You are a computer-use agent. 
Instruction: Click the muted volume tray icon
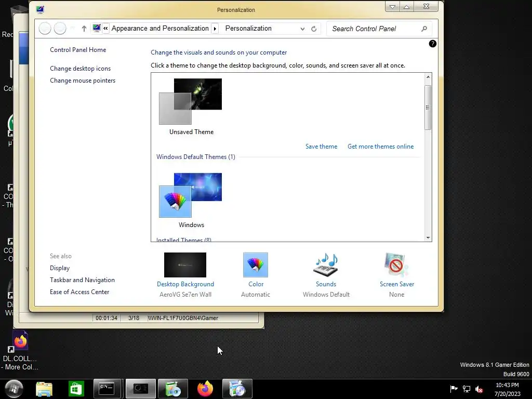(x=479, y=389)
